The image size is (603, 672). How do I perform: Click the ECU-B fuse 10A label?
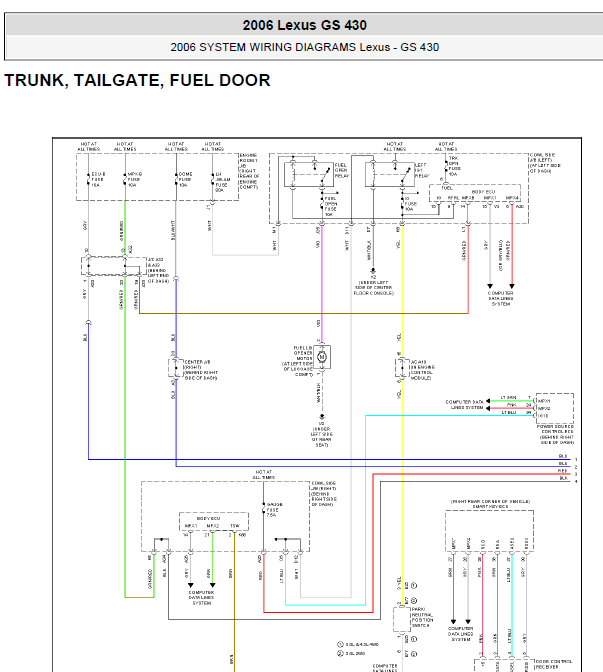click(x=98, y=180)
